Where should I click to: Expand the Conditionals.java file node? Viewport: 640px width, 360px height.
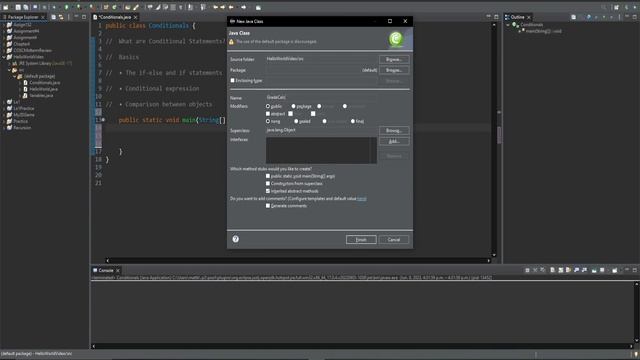(x=20, y=83)
